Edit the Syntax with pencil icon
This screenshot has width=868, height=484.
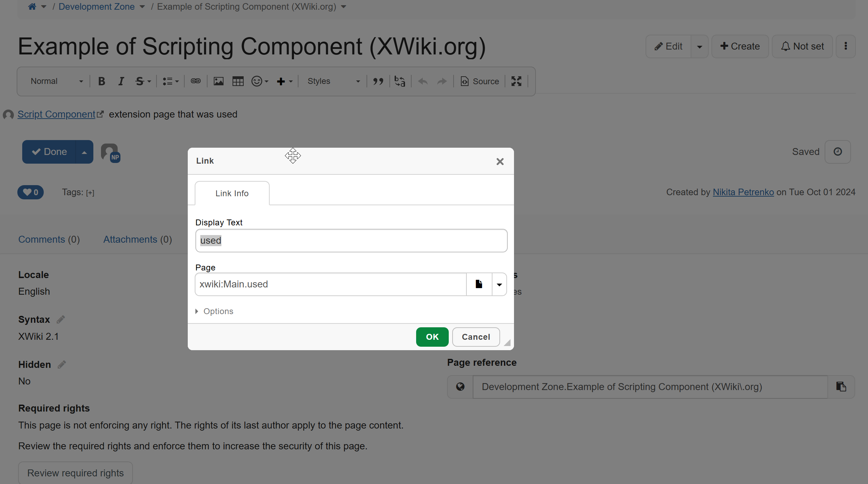pyautogui.click(x=61, y=319)
